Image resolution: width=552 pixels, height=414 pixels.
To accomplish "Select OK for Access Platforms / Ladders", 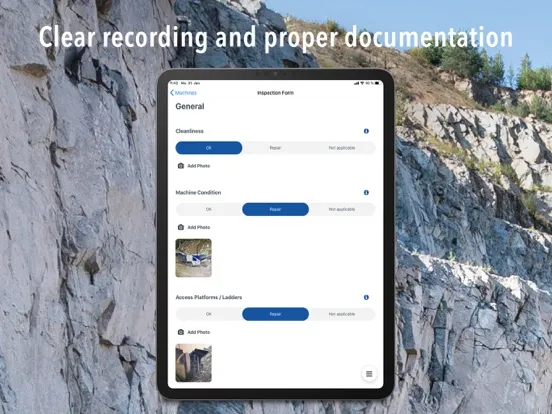I will [209, 314].
